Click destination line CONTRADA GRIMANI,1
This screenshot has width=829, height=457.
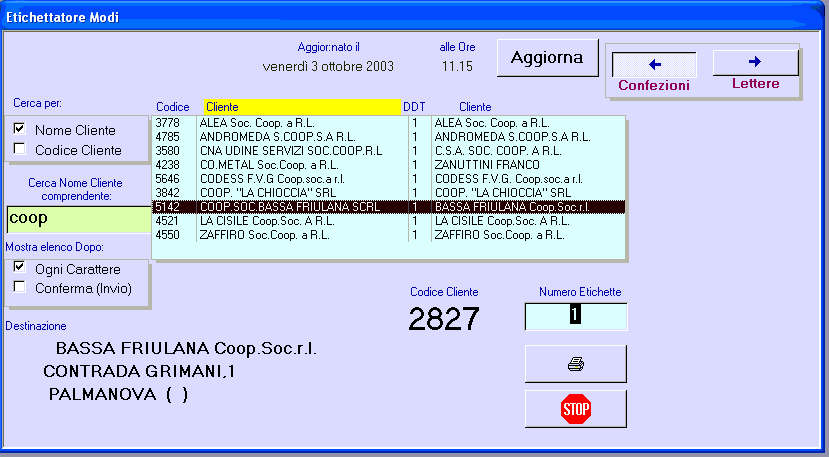pyautogui.click(x=140, y=371)
